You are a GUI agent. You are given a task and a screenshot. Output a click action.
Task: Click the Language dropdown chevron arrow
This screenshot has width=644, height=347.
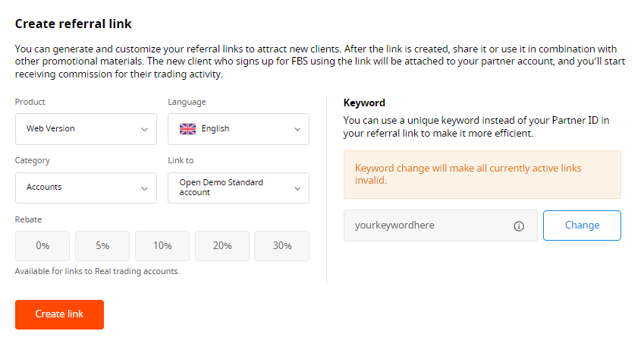tap(297, 129)
